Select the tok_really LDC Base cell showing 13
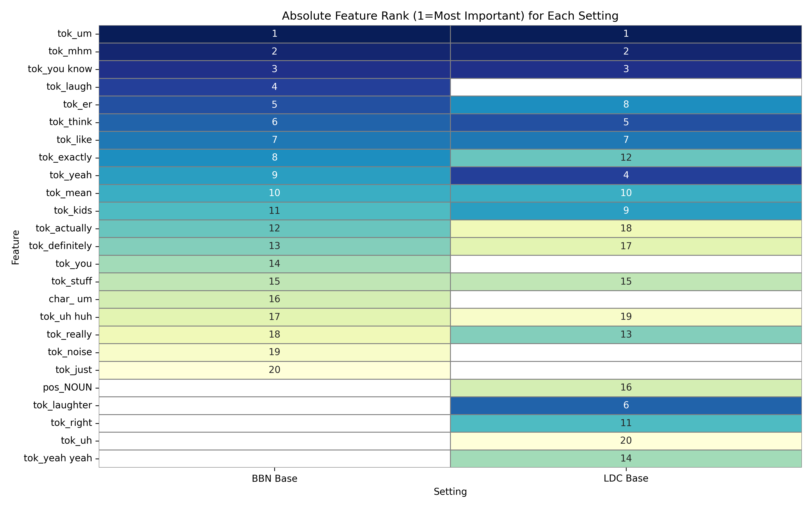Image resolution: width=812 pixels, height=507 pixels. (x=626, y=335)
